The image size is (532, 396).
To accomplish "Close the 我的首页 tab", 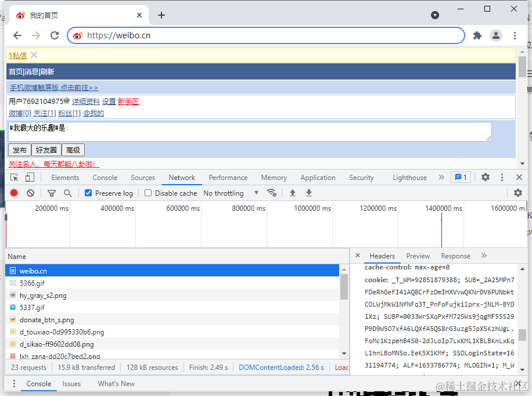I will pyautogui.click(x=139, y=15).
